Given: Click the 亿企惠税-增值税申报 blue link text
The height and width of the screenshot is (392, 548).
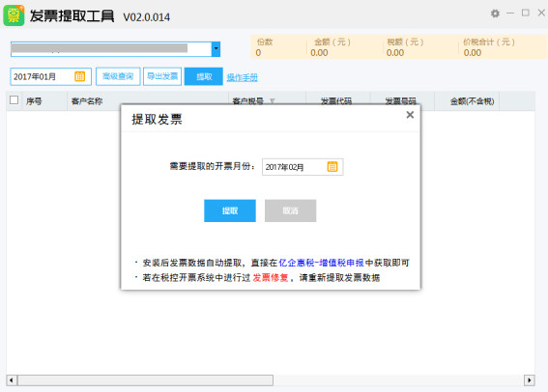Looking at the screenshot, I should pyautogui.click(x=321, y=263).
